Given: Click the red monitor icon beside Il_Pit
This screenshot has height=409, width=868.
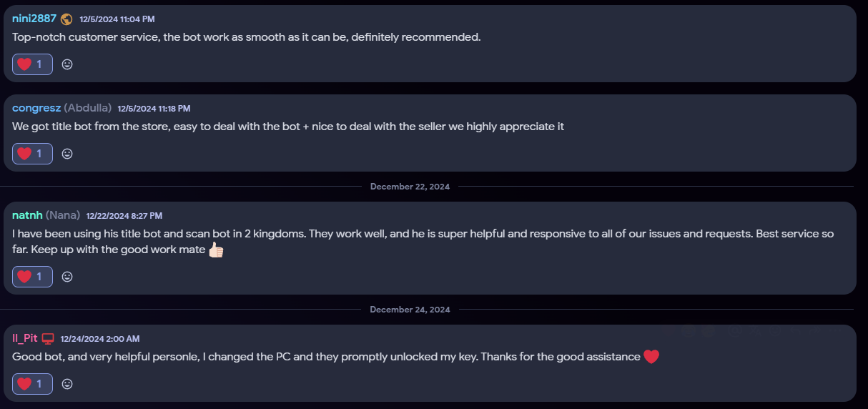Looking at the screenshot, I should pos(48,338).
